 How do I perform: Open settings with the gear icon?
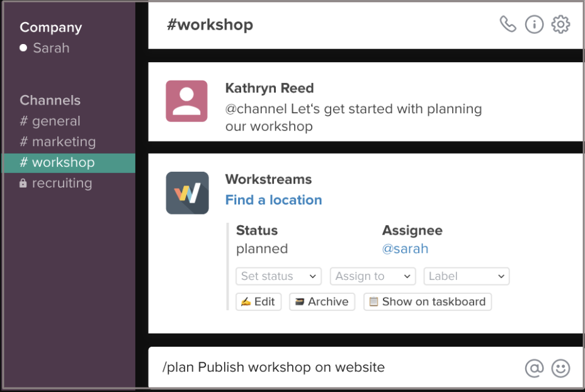coord(560,25)
